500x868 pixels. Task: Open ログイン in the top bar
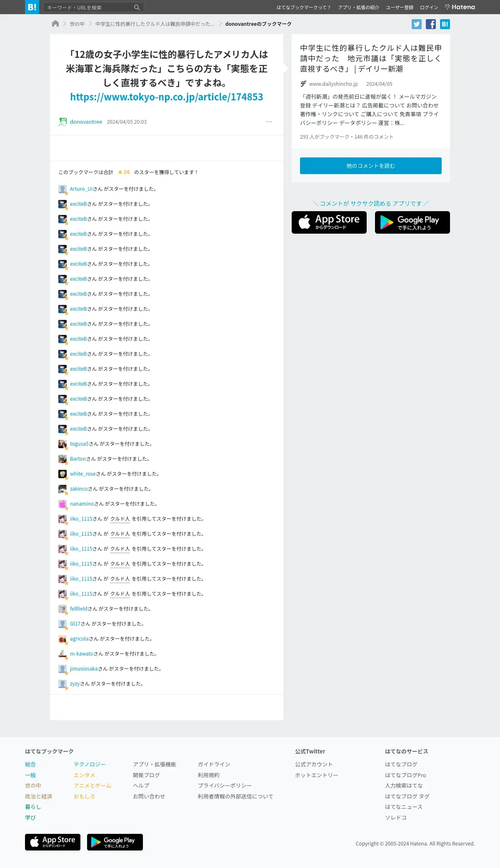point(429,7)
